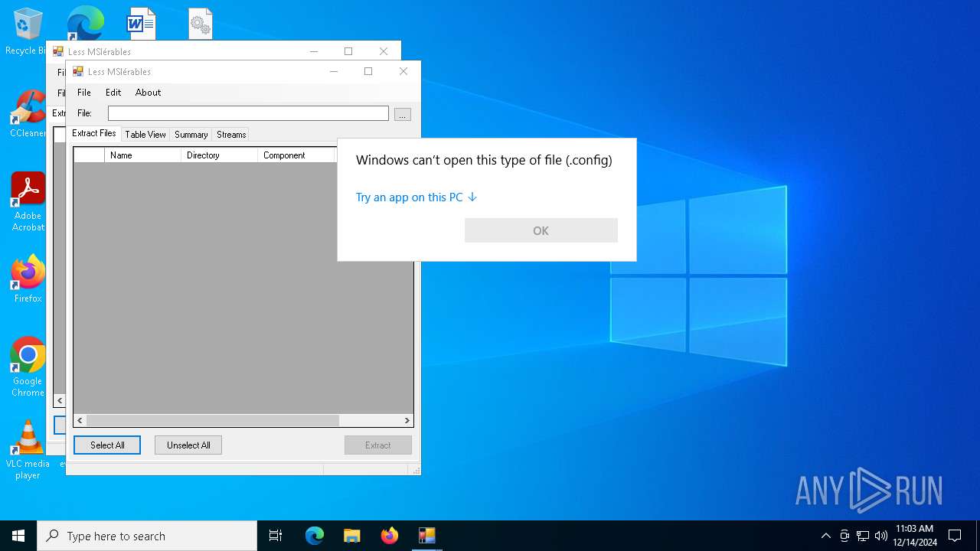The image size is (980, 551).
Task: Click the browse button with ellipsis
Action: (x=403, y=114)
